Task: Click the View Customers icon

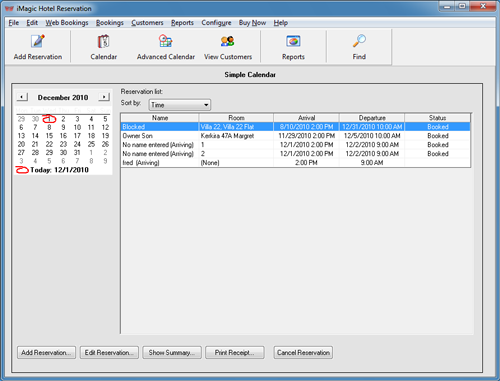Action: click(x=228, y=41)
